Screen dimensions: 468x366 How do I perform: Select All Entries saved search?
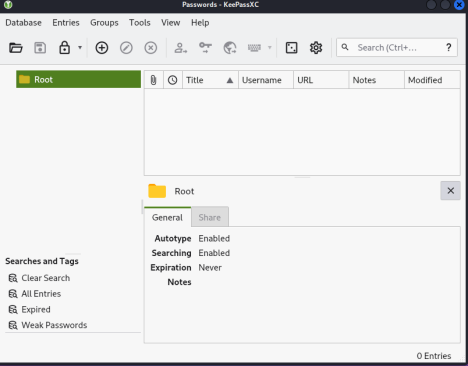[41, 294]
